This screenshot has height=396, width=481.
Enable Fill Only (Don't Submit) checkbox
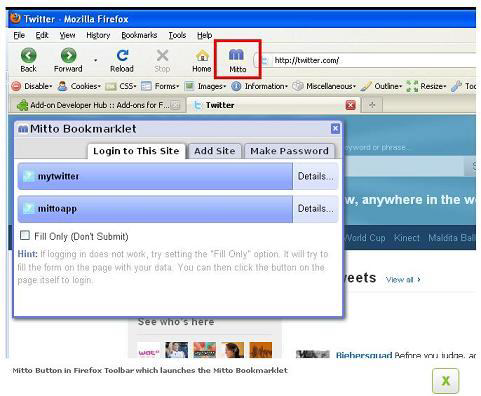point(25,235)
